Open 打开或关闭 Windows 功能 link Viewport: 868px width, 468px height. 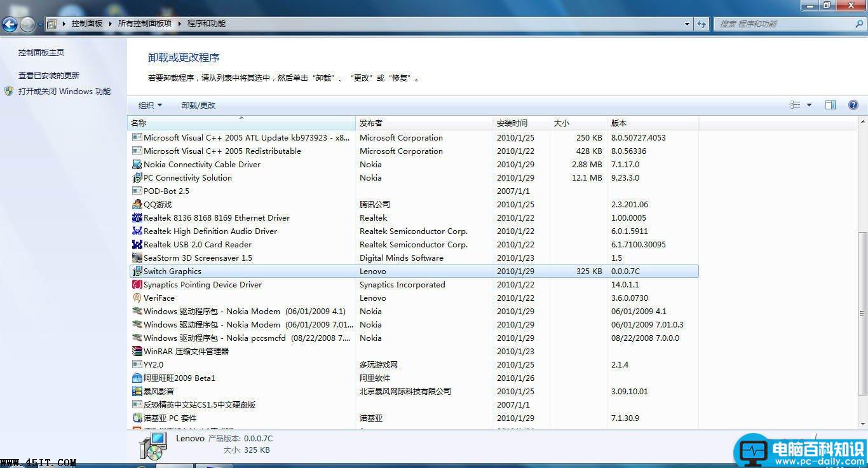coord(64,92)
